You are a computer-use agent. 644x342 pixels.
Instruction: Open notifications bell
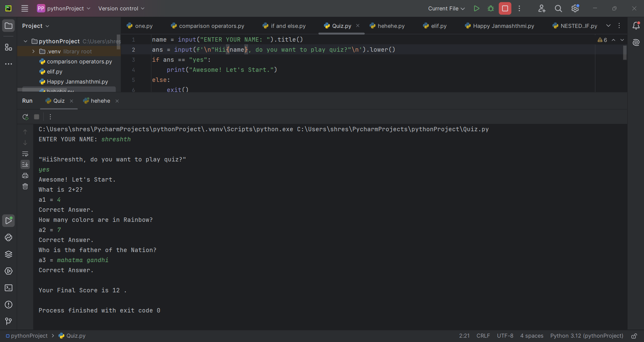pyautogui.click(x=636, y=26)
